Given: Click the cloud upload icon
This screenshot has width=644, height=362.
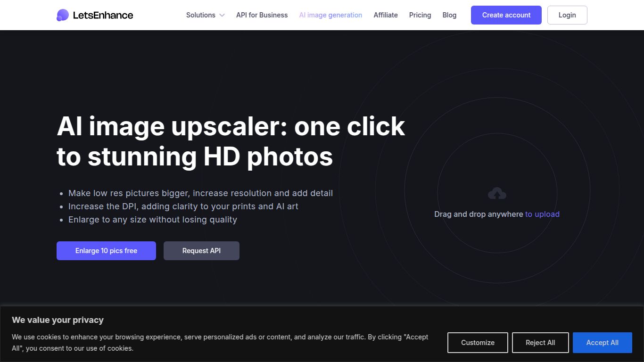Looking at the screenshot, I should click(x=497, y=192).
